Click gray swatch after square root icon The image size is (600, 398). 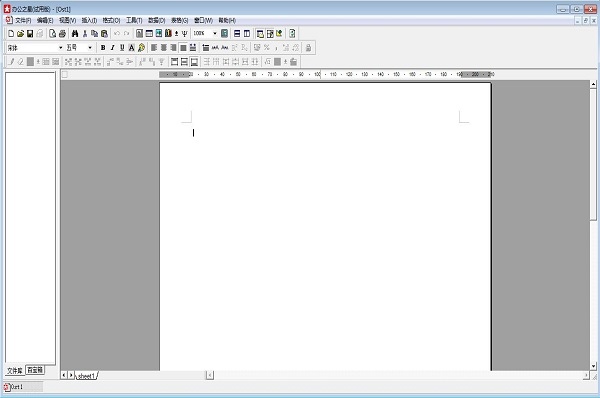[278, 62]
